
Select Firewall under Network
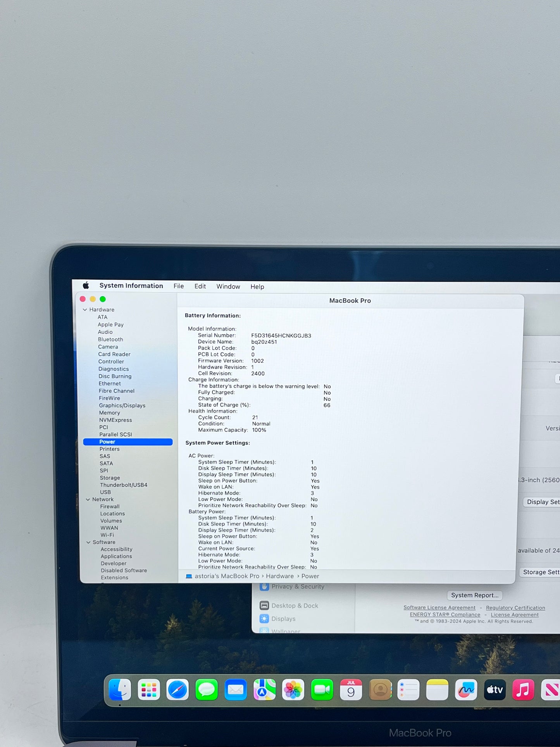click(110, 507)
